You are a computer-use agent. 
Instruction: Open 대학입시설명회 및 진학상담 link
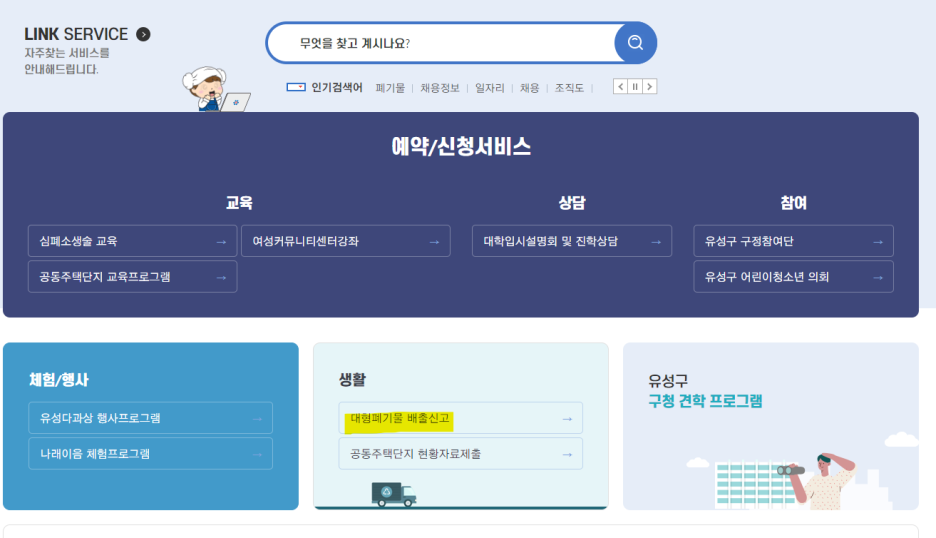click(572, 241)
